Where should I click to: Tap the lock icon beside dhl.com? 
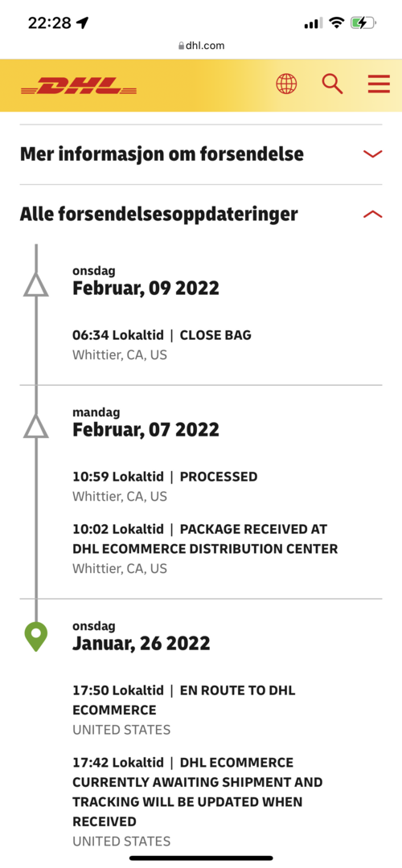[181, 46]
